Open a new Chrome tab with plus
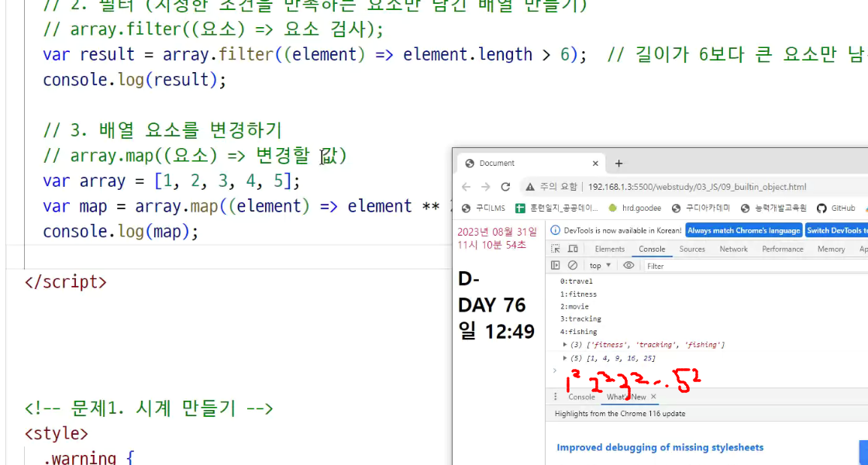Image resolution: width=868 pixels, height=465 pixels. click(x=619, y=164)
